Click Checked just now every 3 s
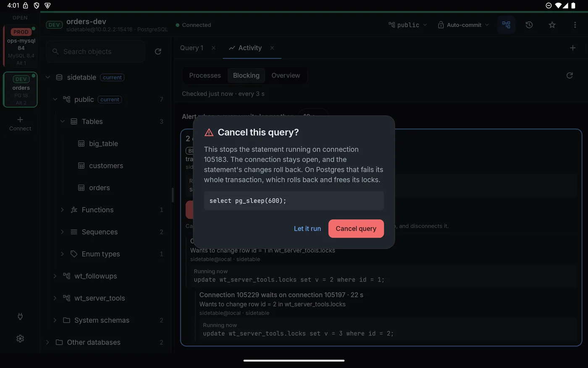 click(x=223, y=94)
